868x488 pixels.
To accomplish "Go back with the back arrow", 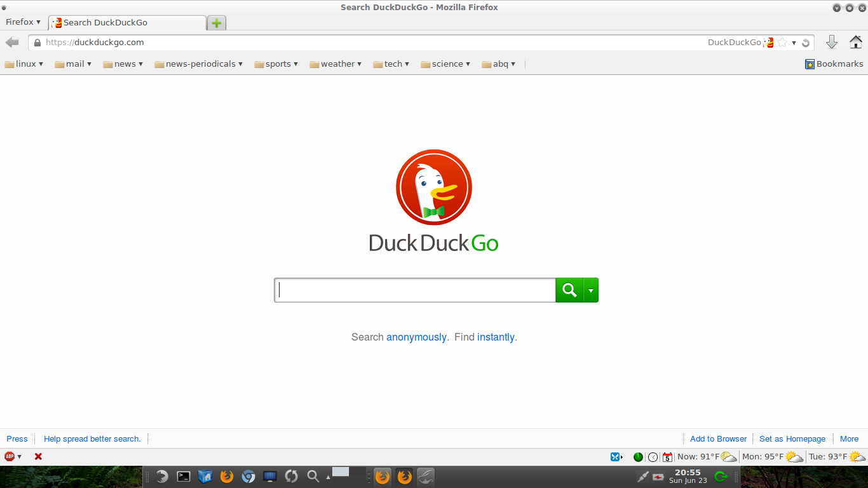I will (x=12, y=43).
